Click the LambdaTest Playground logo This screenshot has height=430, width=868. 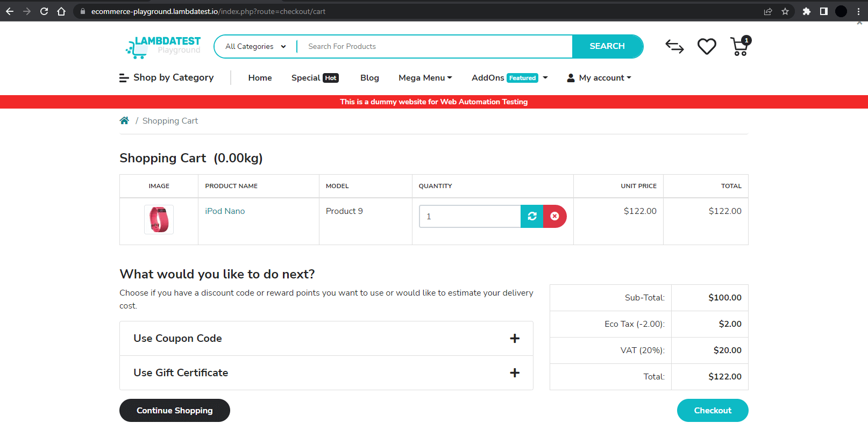click(163, 47)
